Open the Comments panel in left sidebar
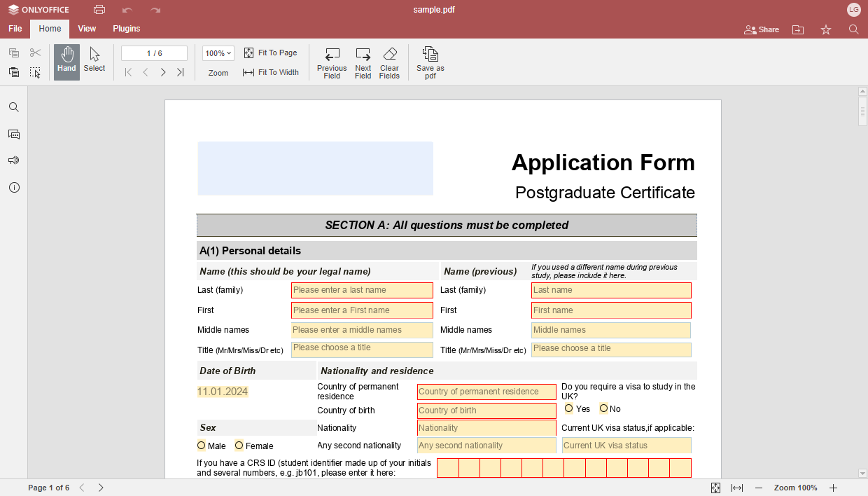 coord(14,134)
